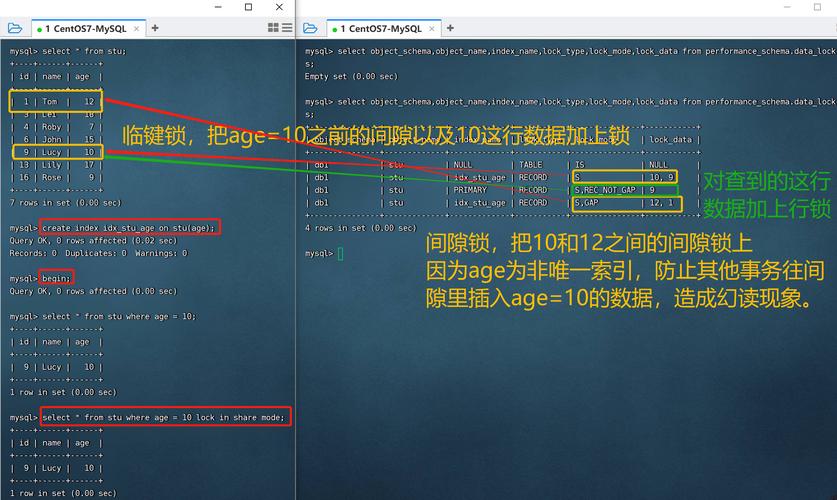Close the left terminal window

coord(279,7)
